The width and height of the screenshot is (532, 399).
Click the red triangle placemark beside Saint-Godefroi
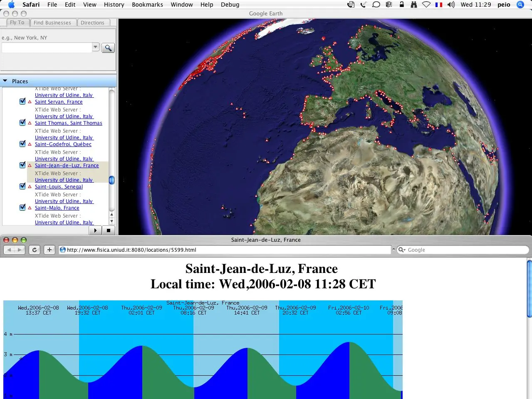pos(30,144)
